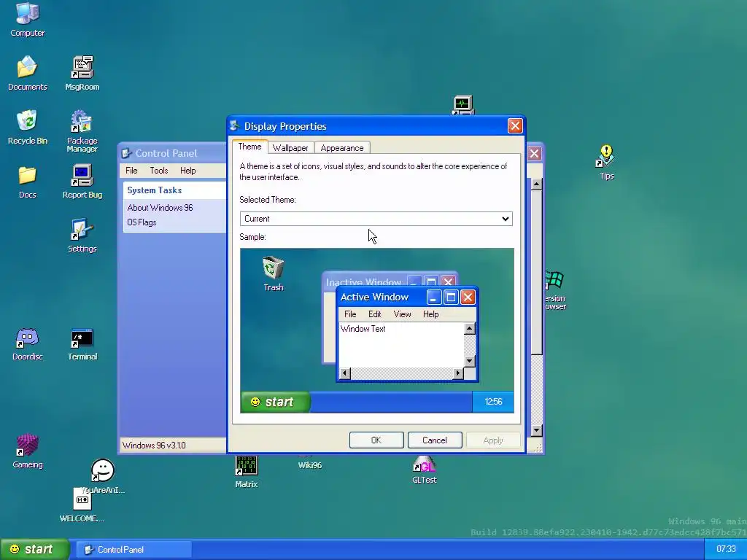Viewport: 747px width, 560px height.
Task: Open the Settings desktop icon
Action: 82,236
